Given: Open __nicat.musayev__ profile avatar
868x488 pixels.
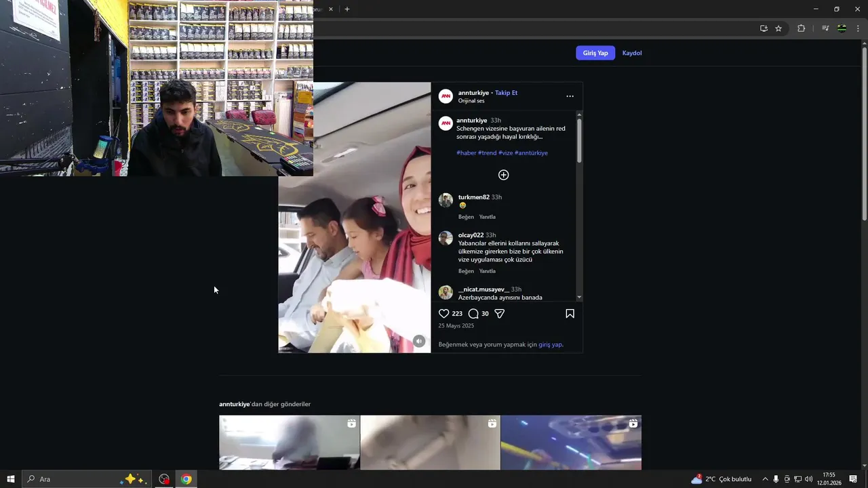Looking at the screenshot, I should click(x=446, y=292).
